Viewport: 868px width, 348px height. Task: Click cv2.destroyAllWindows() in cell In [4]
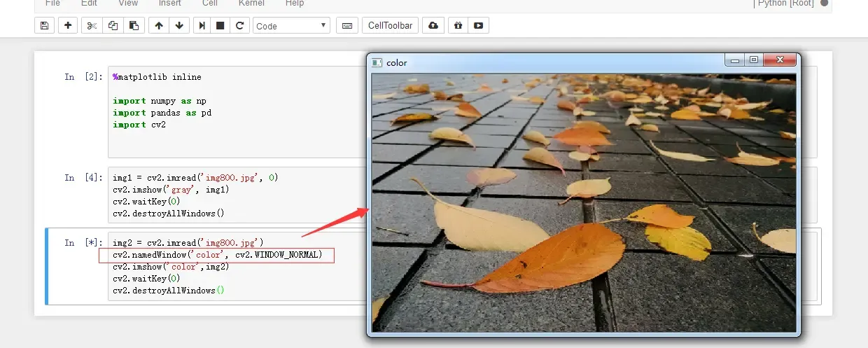click(x=169, y=214)
